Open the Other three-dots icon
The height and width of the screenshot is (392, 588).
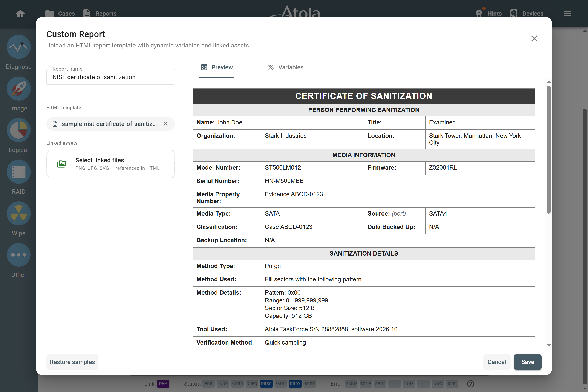pos(18,255)
